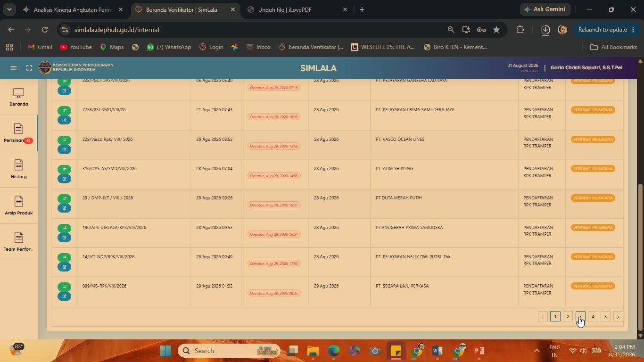
Task: Open the hamburger sidebar menu icon
Action: pos(14,68)
